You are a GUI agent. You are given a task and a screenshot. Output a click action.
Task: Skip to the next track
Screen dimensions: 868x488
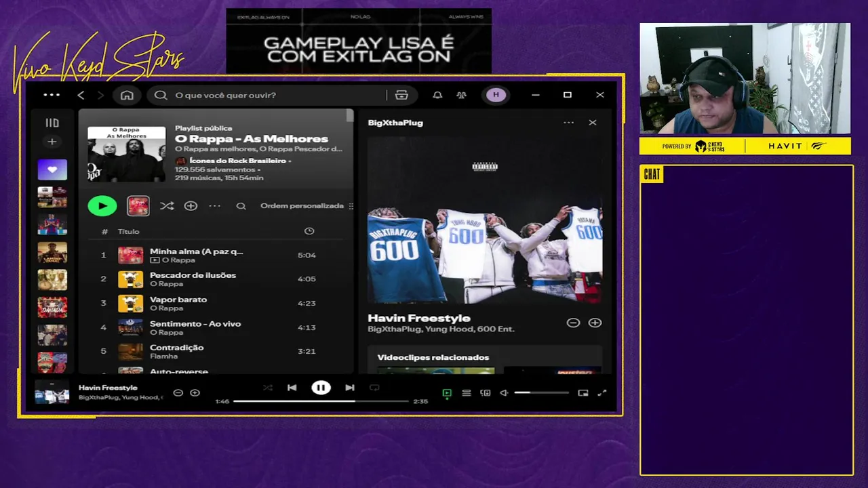point(349,388)
